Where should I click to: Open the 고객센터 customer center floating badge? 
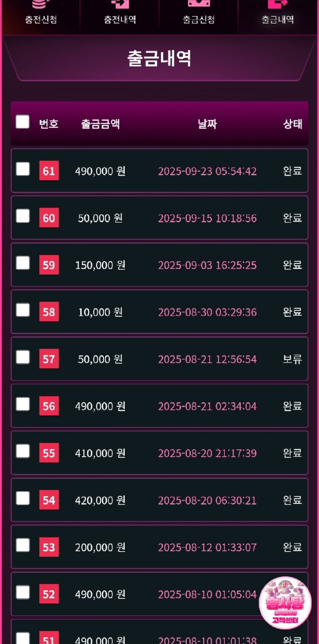[x=285, y=603]
